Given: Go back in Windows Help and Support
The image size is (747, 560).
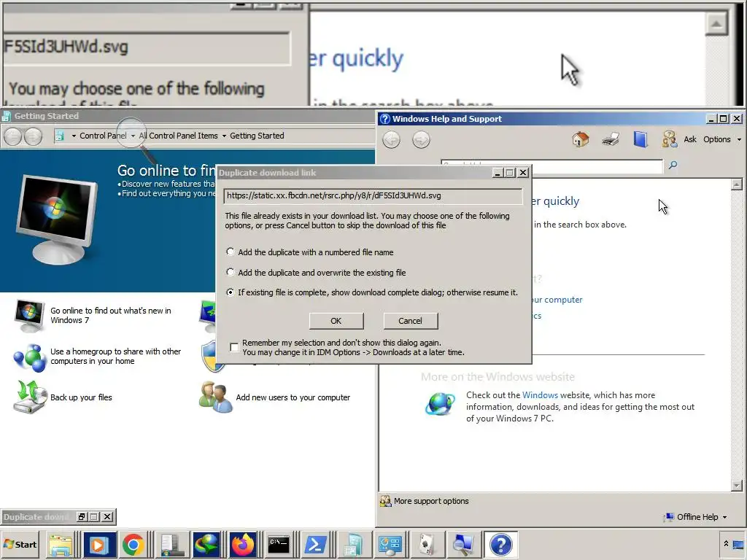Looking at the screenshot, I should pyautogui.click(x=391, y=140).
